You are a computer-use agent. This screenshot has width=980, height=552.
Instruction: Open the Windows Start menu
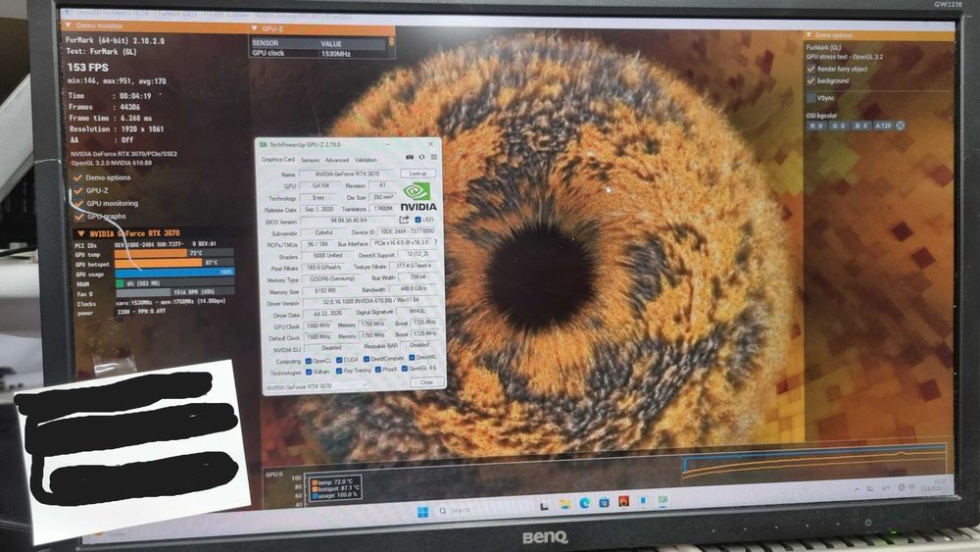(x=422, y=512)
